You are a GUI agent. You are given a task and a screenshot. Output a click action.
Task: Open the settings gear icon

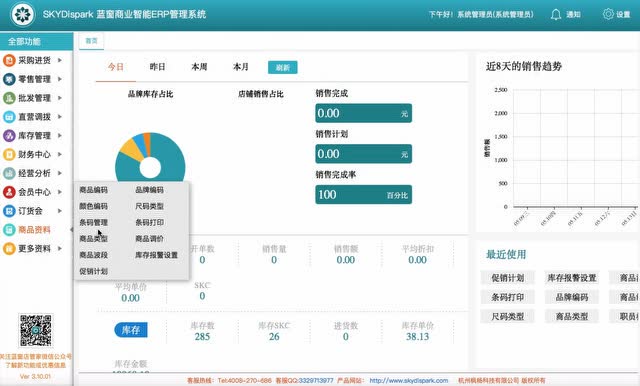[608, 14]
